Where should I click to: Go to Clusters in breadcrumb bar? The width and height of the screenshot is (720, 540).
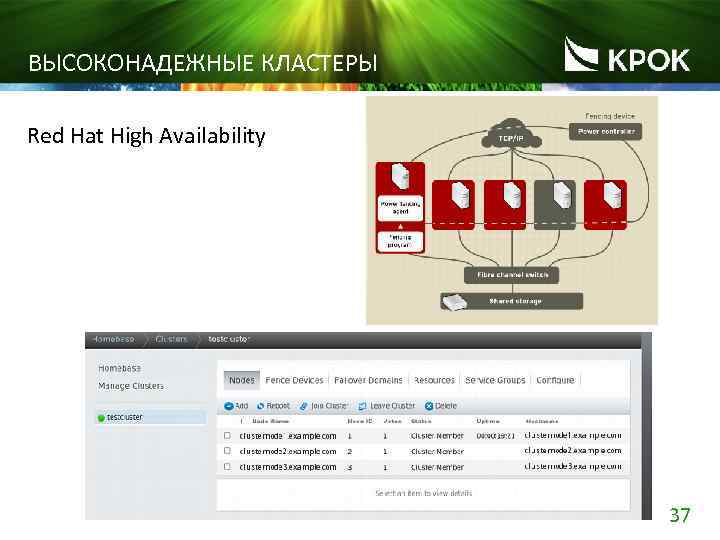click(x=171, y=339)
